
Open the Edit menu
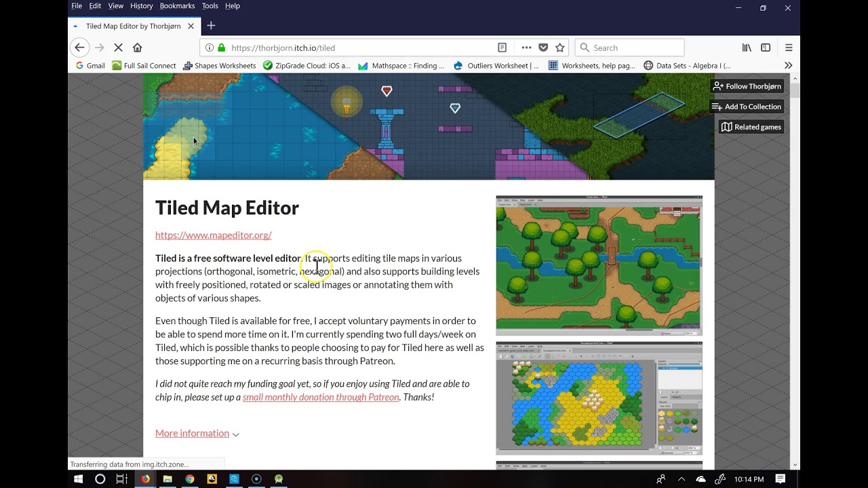pyautogui.click(x=95, y=6)
